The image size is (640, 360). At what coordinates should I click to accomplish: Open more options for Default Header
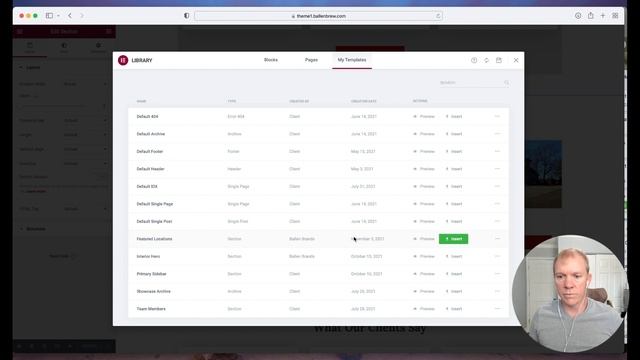(497, 169)
